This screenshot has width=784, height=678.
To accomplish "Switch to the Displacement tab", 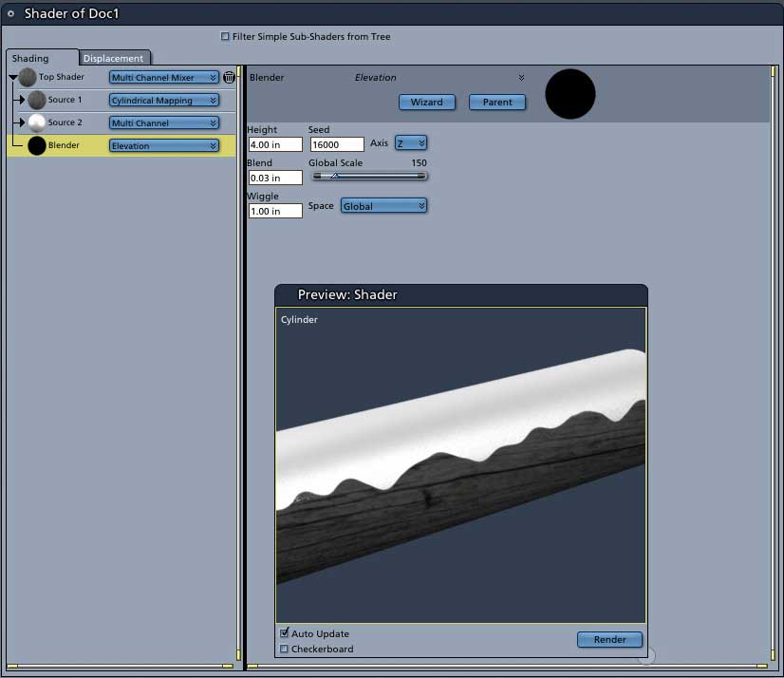I will (x=114, y=58).
